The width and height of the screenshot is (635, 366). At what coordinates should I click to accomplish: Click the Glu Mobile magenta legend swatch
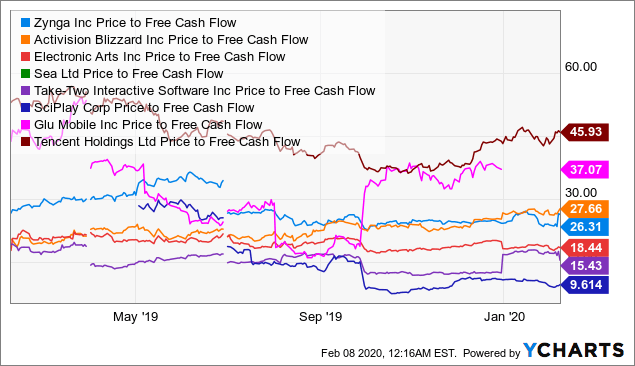tap(26, 125)
